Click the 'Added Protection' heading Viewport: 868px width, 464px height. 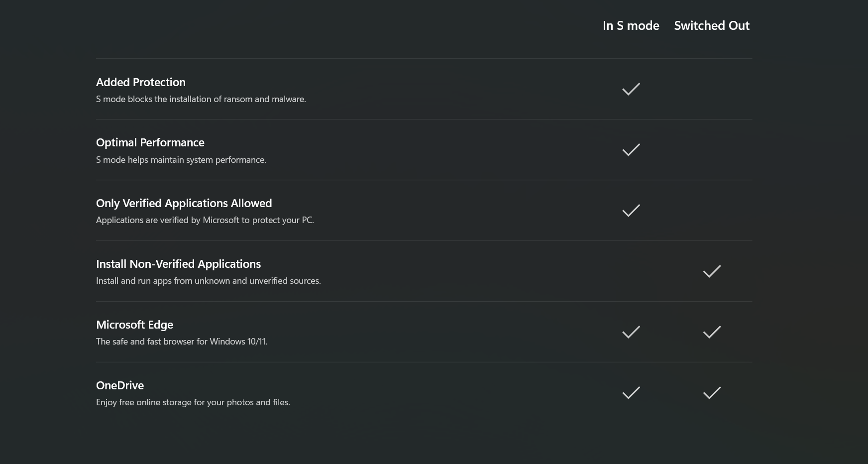[x=141, y=82]
